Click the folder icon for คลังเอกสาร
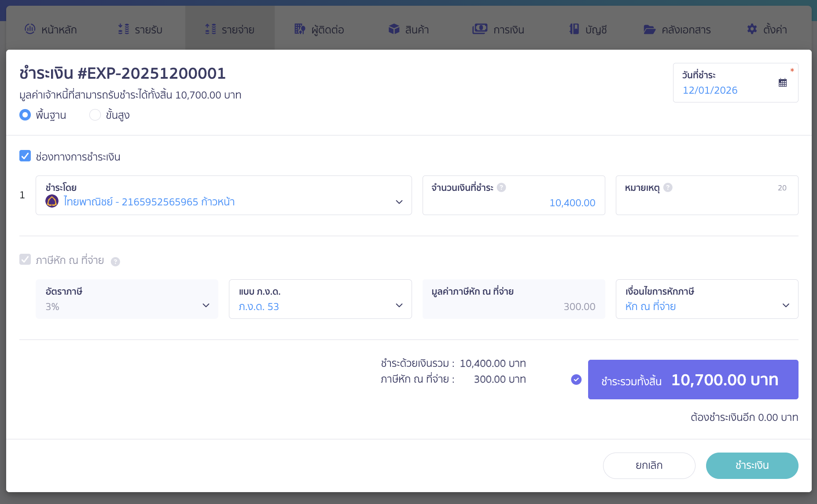817x504 pixels. coord(649,29)
